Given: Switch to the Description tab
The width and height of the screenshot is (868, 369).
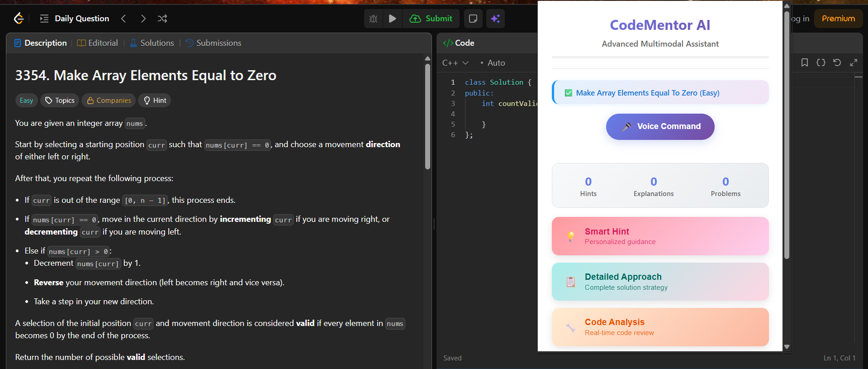Looking at the screenshot, I should tap(41, 43).
